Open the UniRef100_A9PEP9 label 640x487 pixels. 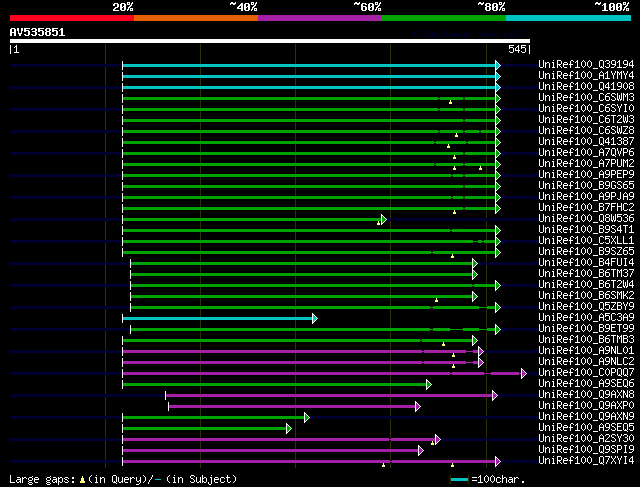click(x=586, y=175)
